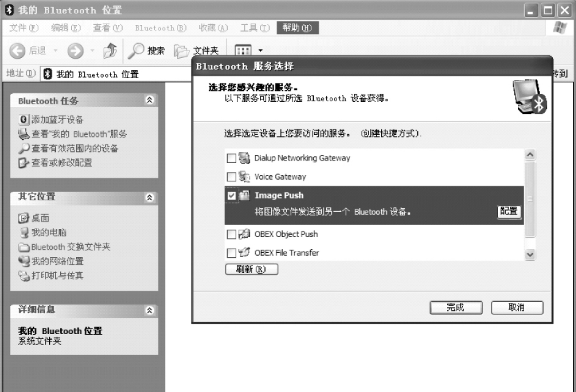Collapse the Bluetooth 任务 panel
The height and width of the screenshot is (392, 576).
[150, 100]
